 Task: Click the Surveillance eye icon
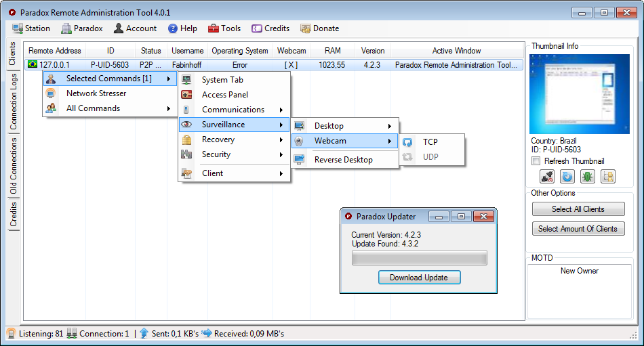tap(186, 125)
